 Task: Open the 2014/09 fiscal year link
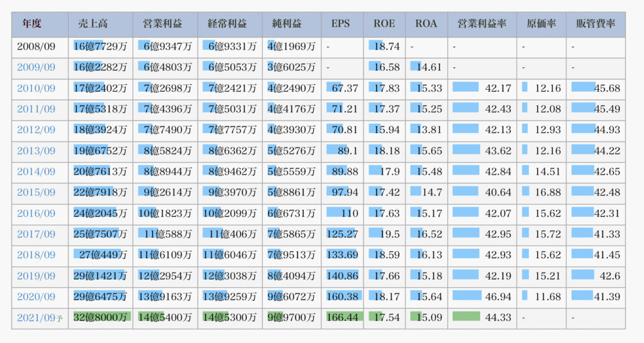(x=36, y=171)
